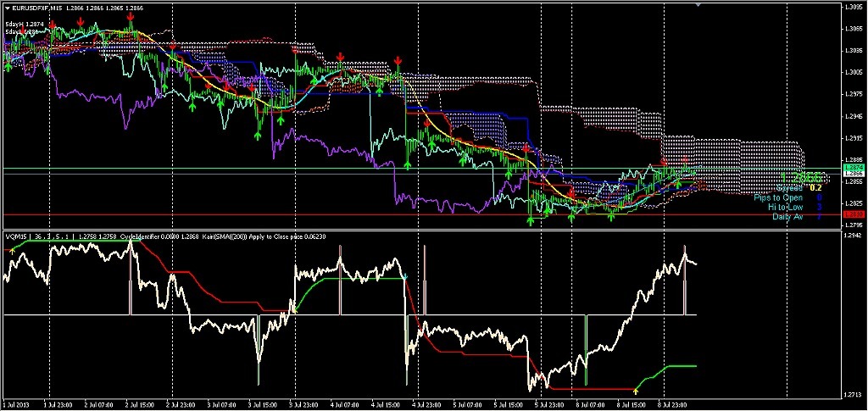The width and height of the screenshot is (868, 411).
Task: Click the 1.2945 price scale label
Action: click(853, 116)
